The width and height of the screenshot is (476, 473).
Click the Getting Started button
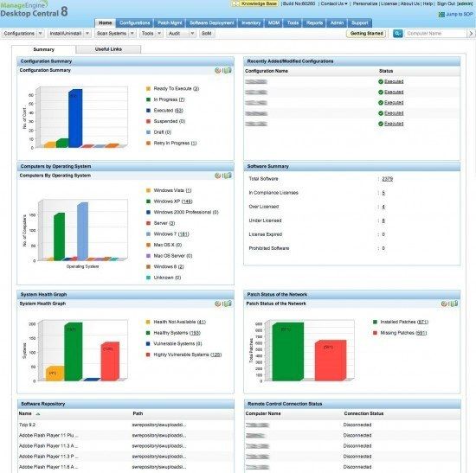366,34
